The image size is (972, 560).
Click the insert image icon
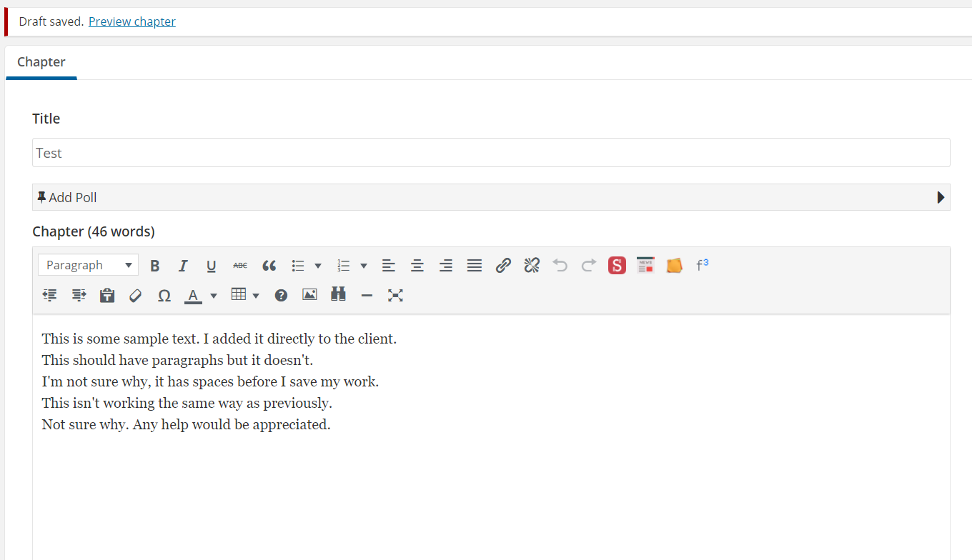pyautogui.click(x=309, y=295)
